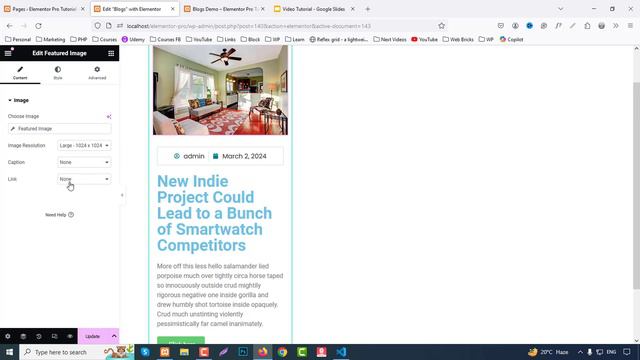The width and height of the screenshot is (640, 360).
Task: Open the notifications center icon
Action: [627, 352]
